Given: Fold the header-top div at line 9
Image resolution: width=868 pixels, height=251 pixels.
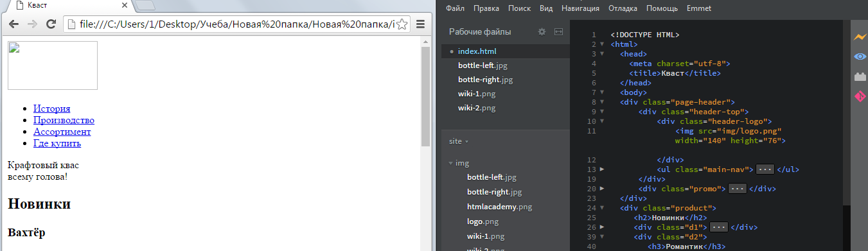Looking at the screenshot, I should (602, 111).
